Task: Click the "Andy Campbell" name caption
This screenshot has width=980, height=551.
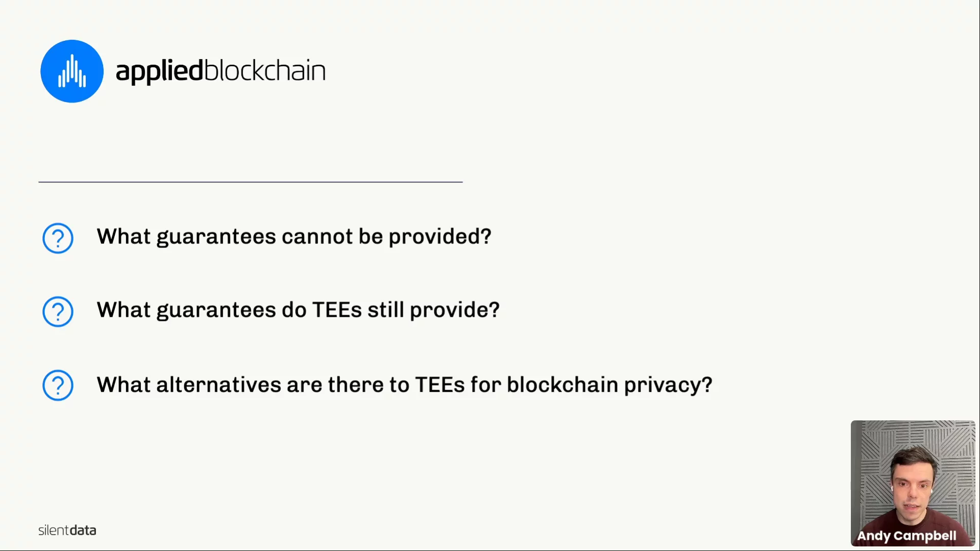Action: pyautogui.click(x=906, y=536)
